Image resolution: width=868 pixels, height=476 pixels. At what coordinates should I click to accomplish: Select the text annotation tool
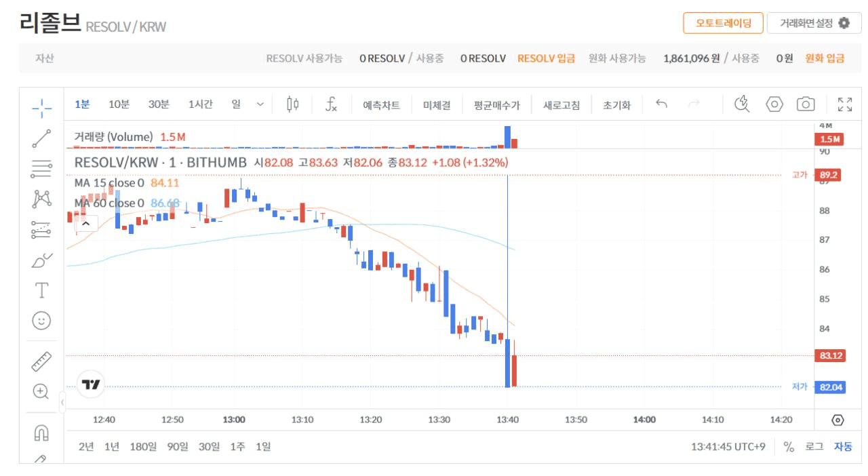click(x=41, y=290)
